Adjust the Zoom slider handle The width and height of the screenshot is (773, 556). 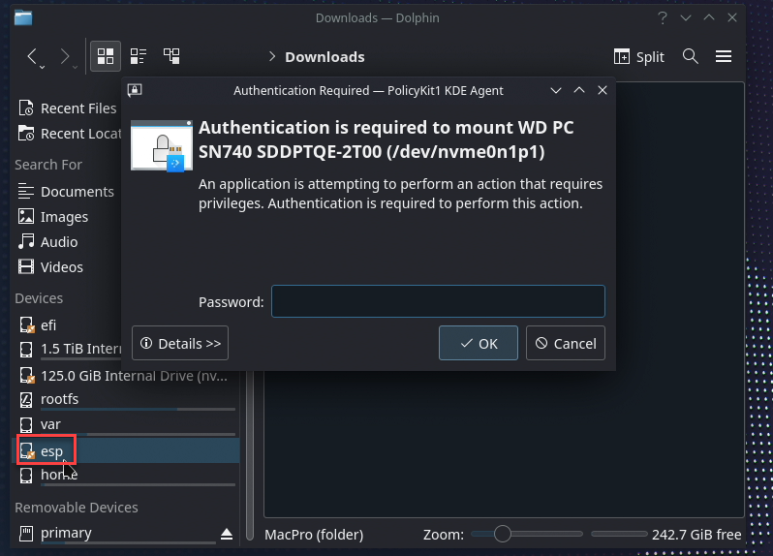click(502, 534)
